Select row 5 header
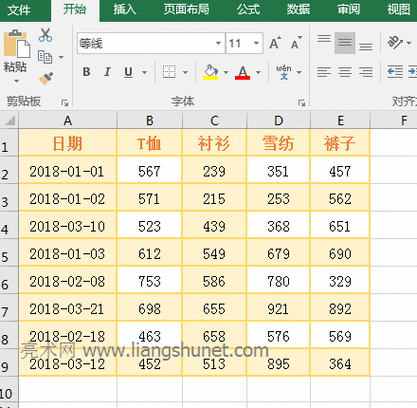Viewport: 417px width, 408px height. click(9, 253)
